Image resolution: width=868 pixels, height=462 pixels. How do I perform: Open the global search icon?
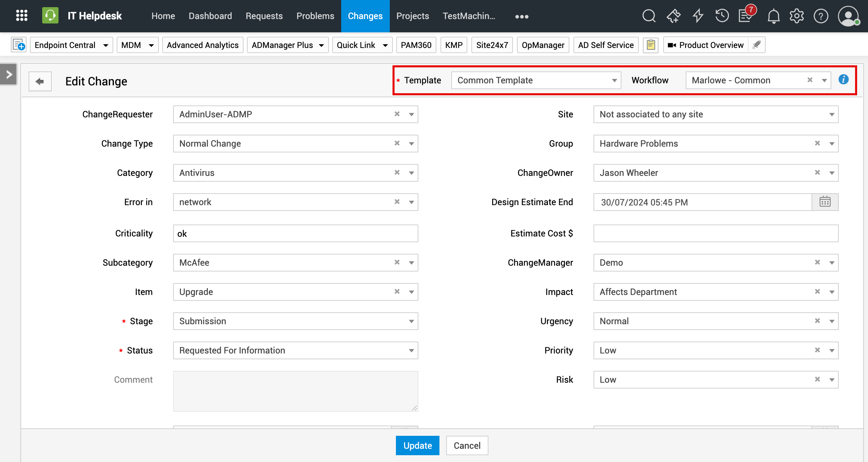[649, 16]
